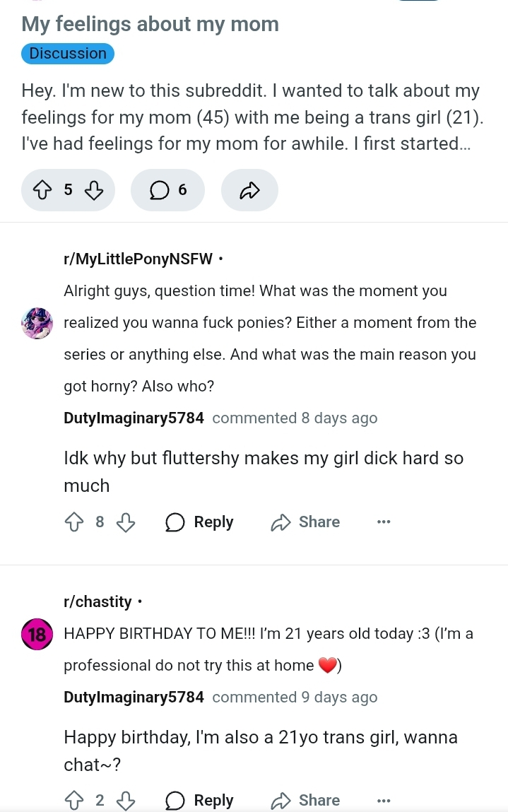Open more options on the fluttershy comment
This screenshot has width=508, height=812.
point(384,522)
